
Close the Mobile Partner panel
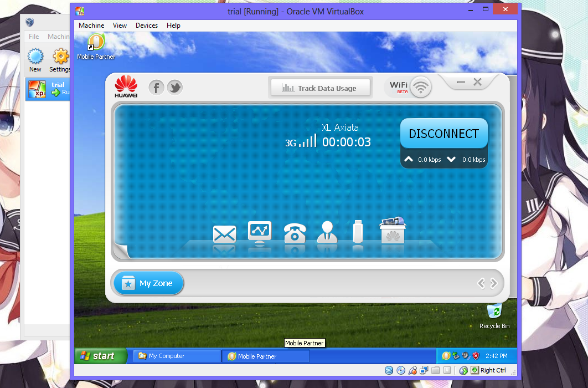(x=477, y=82)
